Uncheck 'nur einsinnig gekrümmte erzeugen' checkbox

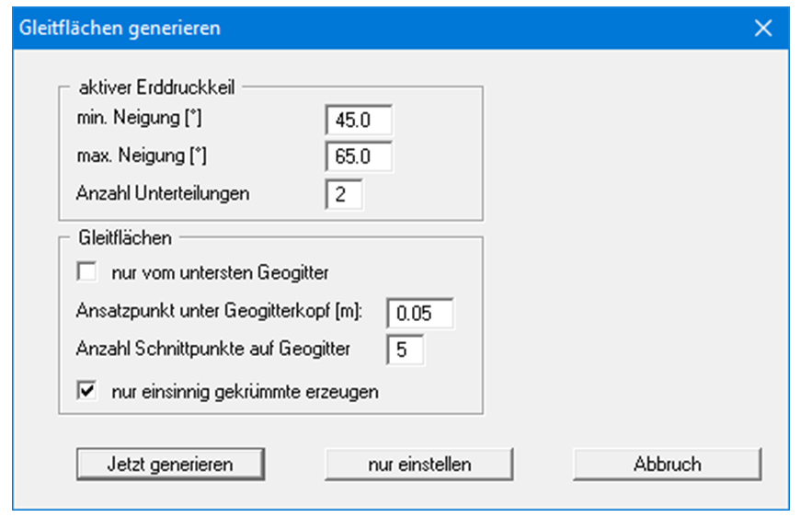[x=88, y=391]
